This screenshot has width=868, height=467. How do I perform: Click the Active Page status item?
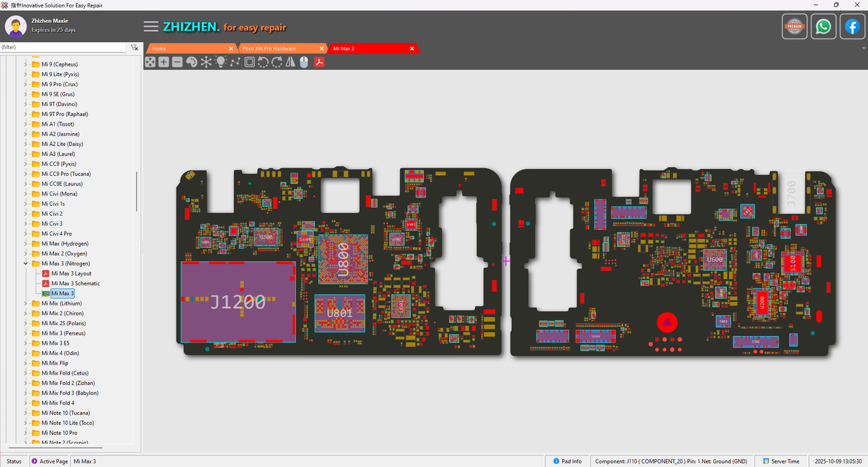[x=50, y=462]
